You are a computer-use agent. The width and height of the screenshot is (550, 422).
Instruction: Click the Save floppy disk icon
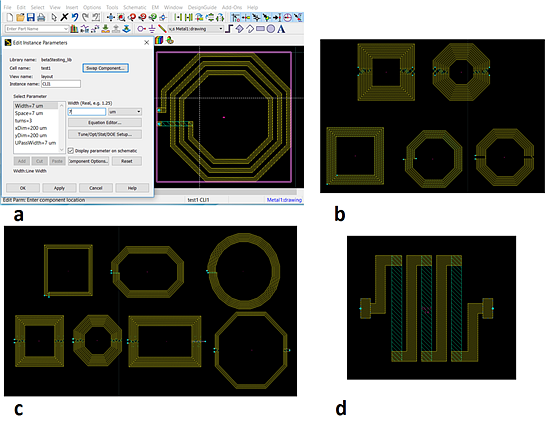[31, 17]
